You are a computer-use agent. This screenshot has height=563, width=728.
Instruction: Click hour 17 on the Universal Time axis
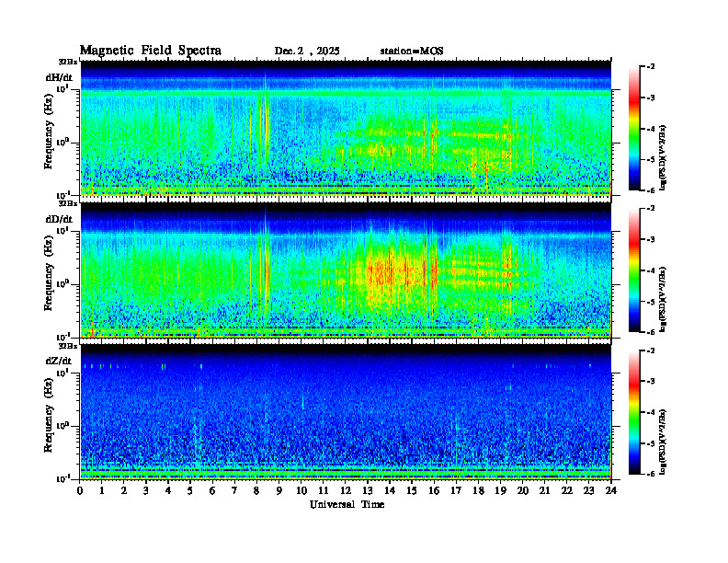click(457, 490)
